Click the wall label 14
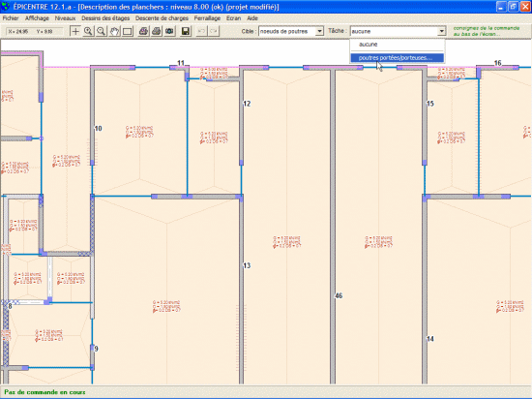 (x=429, y=339)
